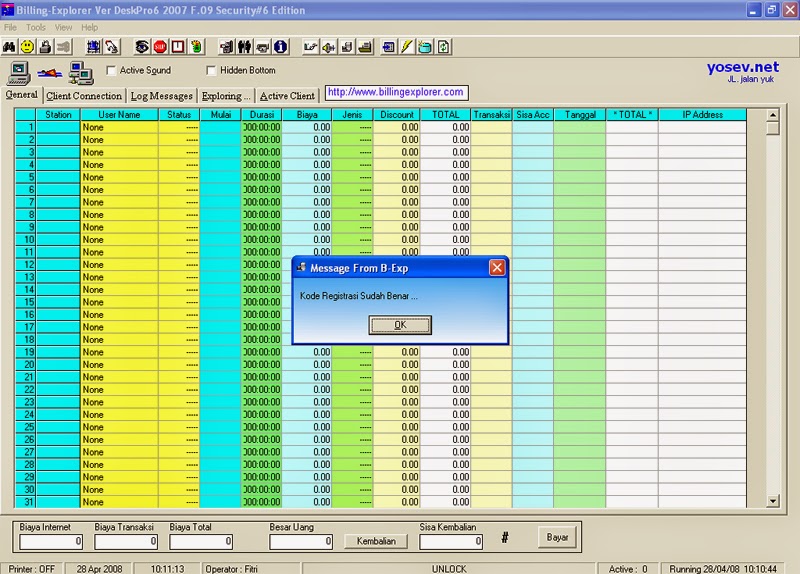Click the Station column header

pos(58,115)
